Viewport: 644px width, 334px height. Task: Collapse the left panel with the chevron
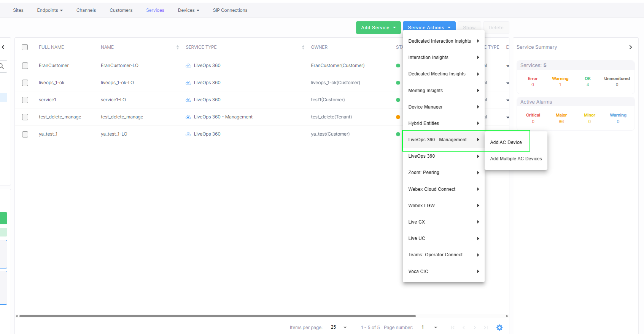3,47
